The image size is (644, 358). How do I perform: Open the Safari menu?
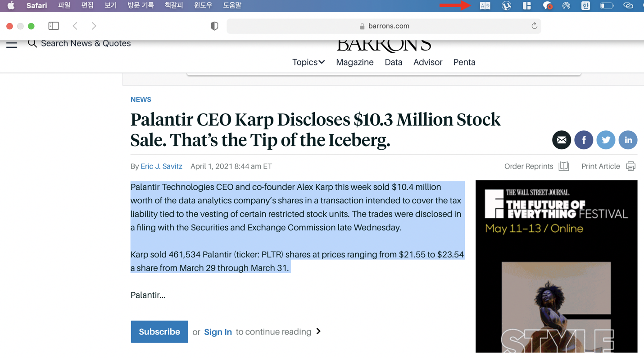[x=36, y=6]
